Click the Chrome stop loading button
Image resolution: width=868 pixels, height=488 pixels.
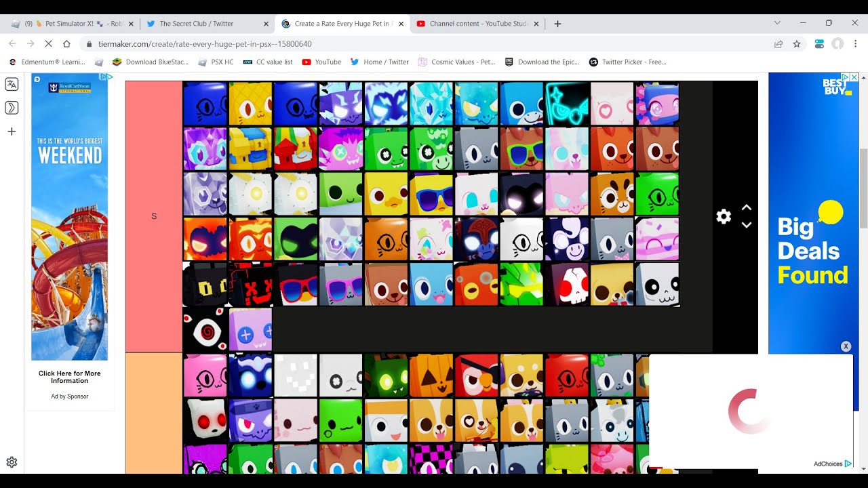tap(48, 43)
